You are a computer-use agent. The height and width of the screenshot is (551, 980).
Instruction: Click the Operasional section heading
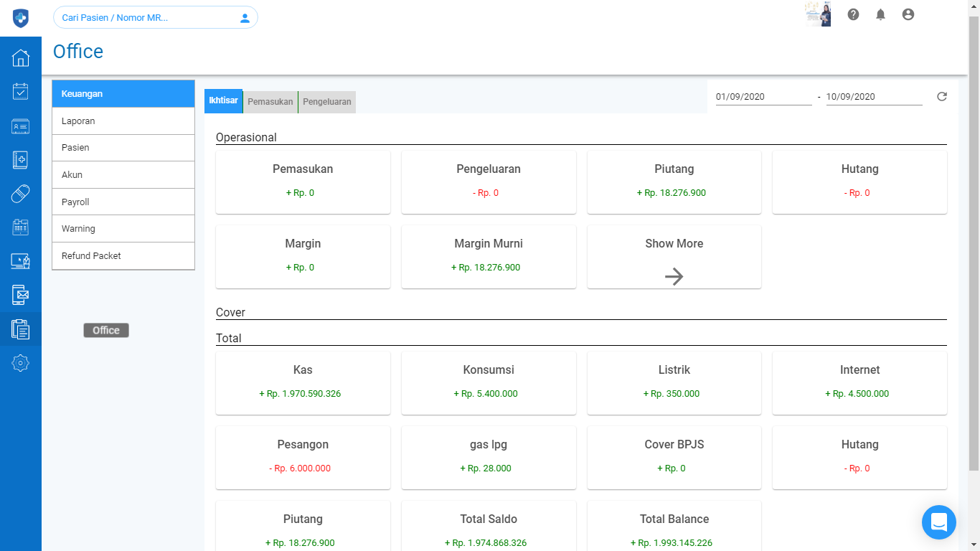tap(246, 137)
